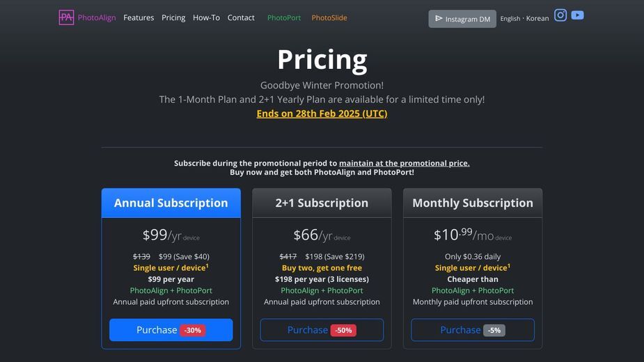
Task: Open the How-To navigation link
Action: point(206,17)
